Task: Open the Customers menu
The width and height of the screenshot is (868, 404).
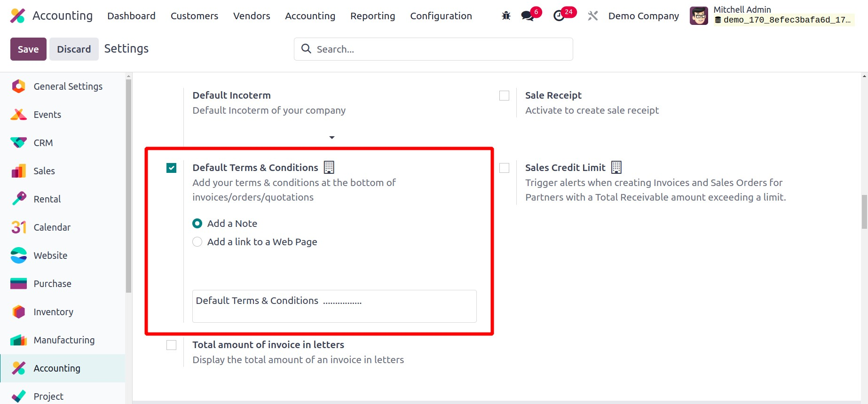Action: click(194, 16)
